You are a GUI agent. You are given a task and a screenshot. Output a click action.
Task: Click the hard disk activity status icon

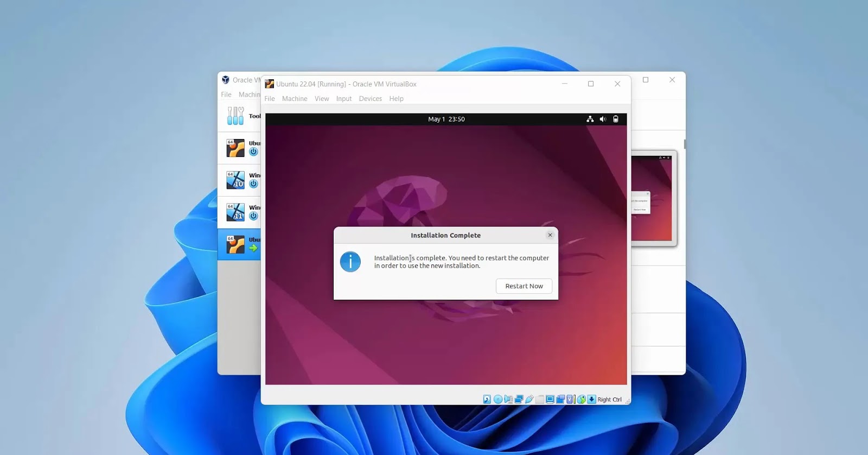pyautogui.click(x=487, y=400)
